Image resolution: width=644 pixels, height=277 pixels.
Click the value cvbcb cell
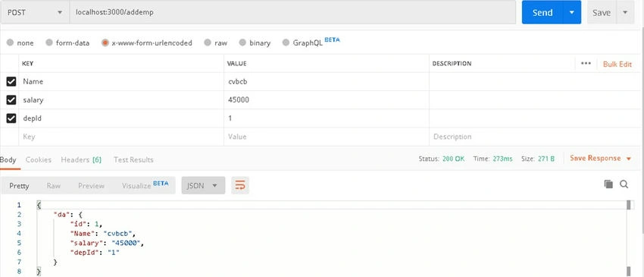pos(326,81)
